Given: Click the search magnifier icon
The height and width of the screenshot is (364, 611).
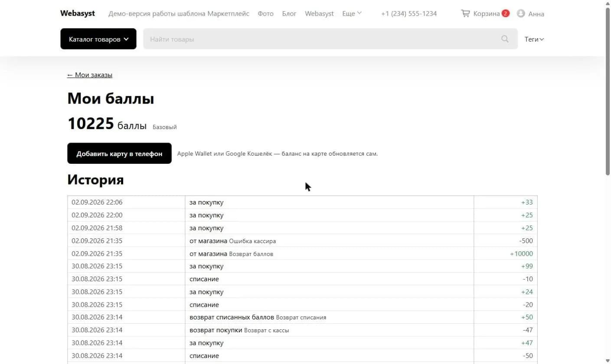Looking at the screenshot, I should (505, 39).
